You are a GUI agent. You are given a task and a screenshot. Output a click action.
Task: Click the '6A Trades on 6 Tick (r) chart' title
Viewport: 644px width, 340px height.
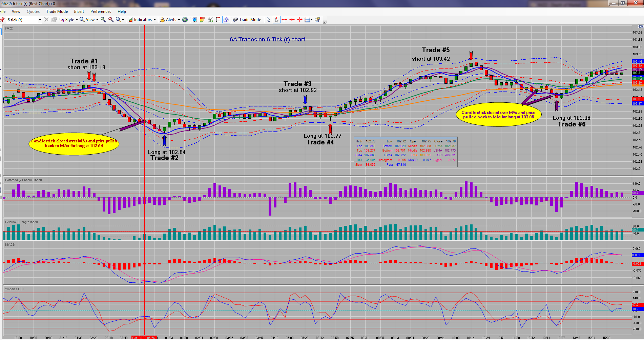click(267, 39)
